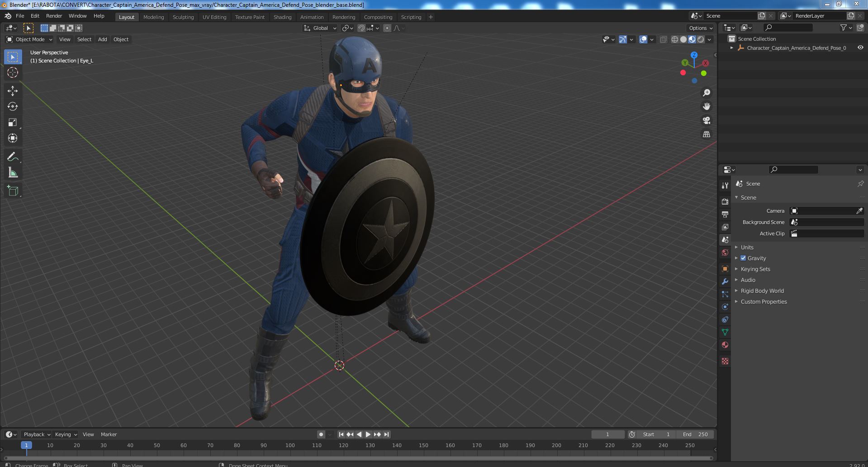The width and height of the screenshot is (868, 467).
Task: Toggle snapping magnet in header
Action: [361, 28]
